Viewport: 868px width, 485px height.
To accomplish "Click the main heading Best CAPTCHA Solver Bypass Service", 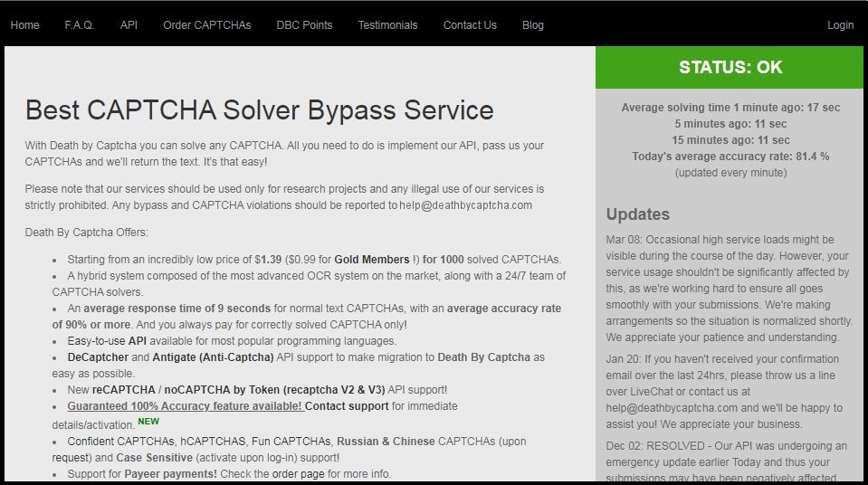I will pyautogui.click(x=259, y=109).
